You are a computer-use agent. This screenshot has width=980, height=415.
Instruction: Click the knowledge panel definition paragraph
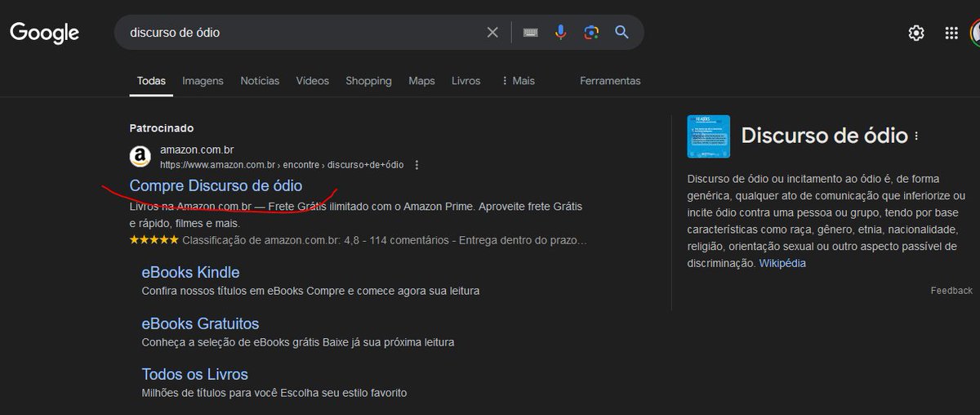point(826,221)
